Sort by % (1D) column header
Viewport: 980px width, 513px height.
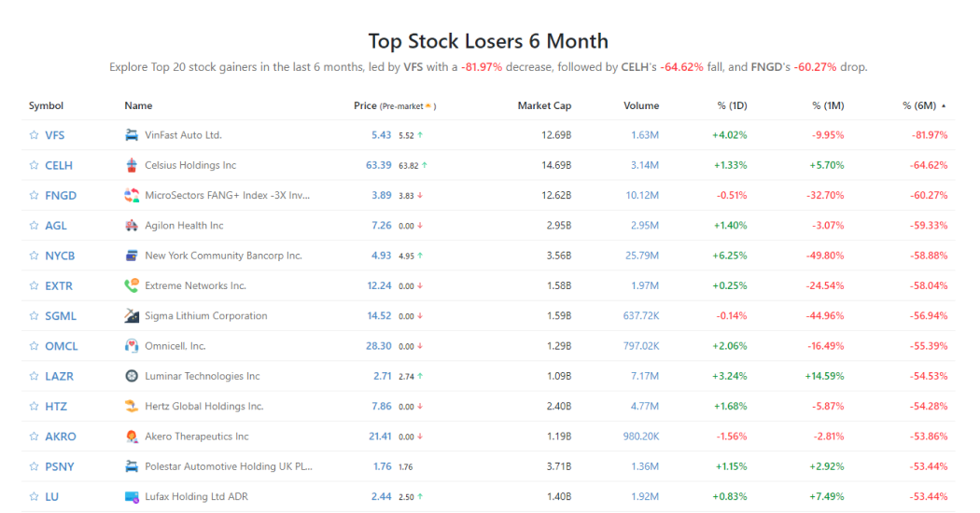732,105
